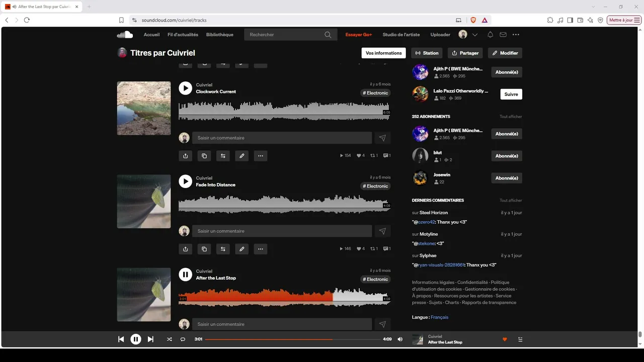Click Essayer Go+

pyautogui.click(x=359, y=35)
